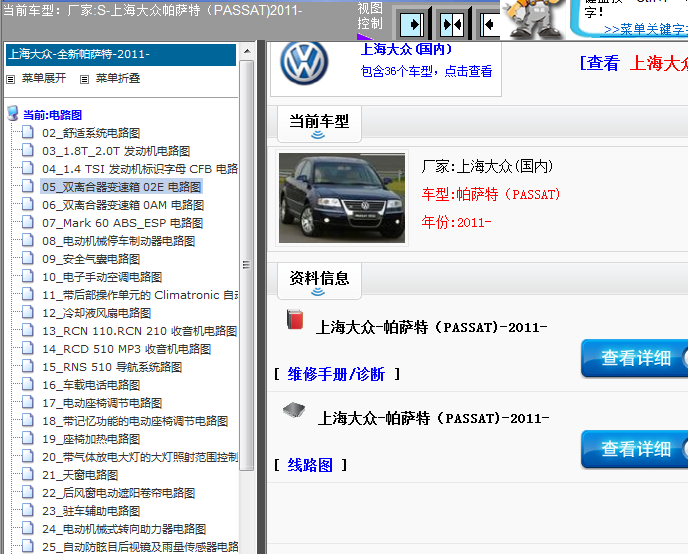This screenshot has height=554, width=688.
Task: Open 06_双离合器变速箱 0AM 电路图
Action: tap(123, 205)
